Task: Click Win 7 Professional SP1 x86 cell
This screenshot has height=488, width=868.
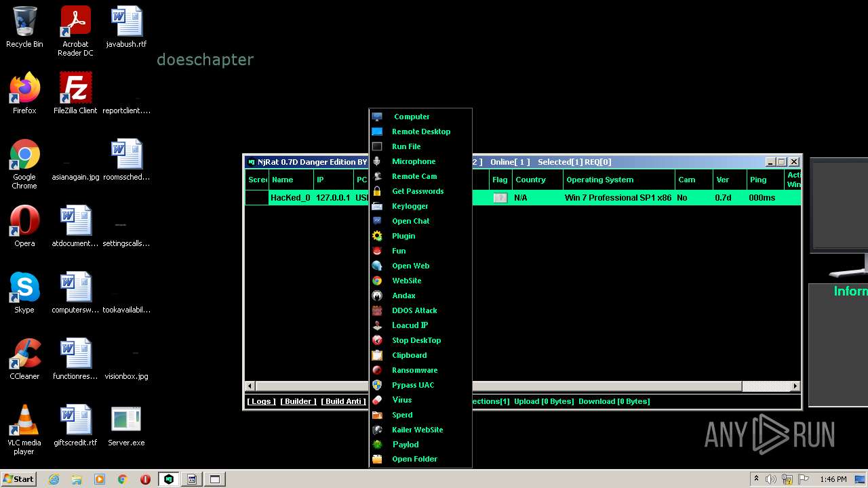Action: (x=618, y=198)
